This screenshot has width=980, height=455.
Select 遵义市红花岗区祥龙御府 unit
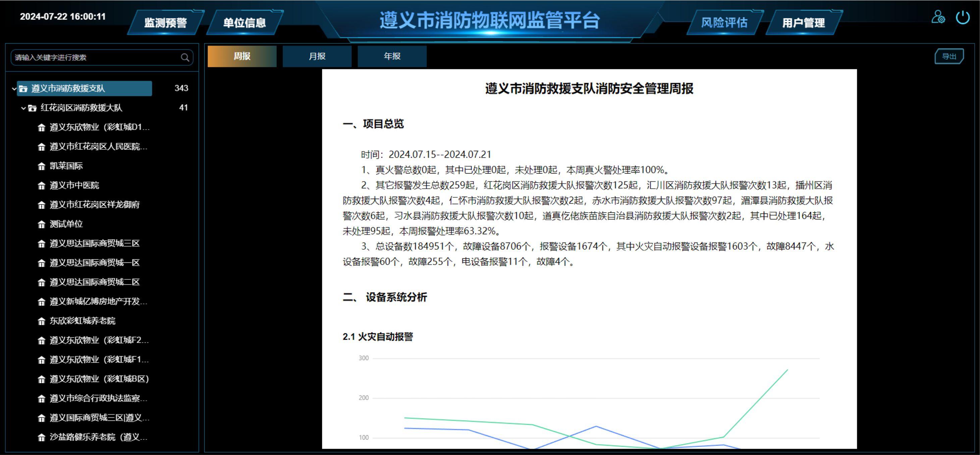pyautogui.click(x=95, y=204)
